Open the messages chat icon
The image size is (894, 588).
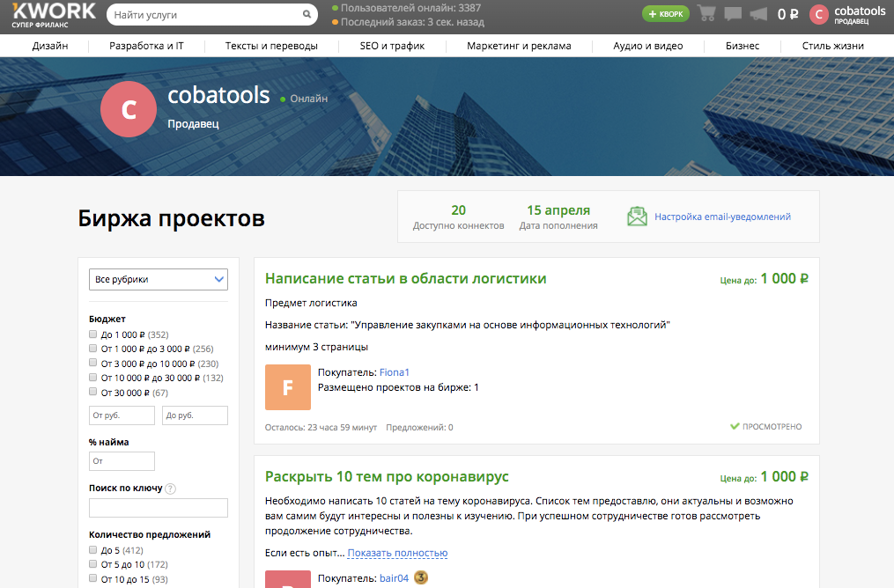732,14
